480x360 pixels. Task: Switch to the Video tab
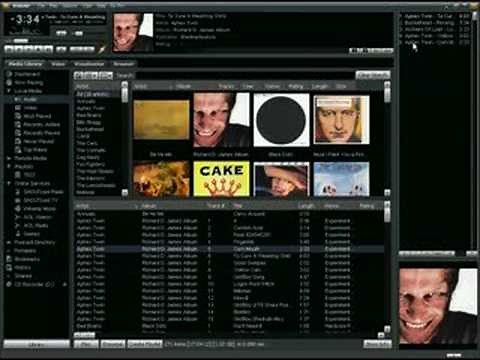(x=58, y=64)
